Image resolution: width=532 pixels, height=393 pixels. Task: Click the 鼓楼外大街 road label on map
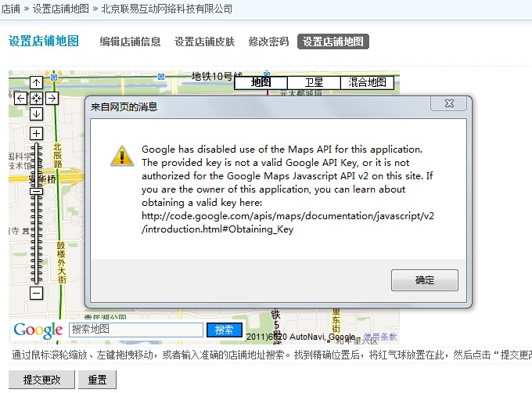pyautogui.click(x=61, y=262)
